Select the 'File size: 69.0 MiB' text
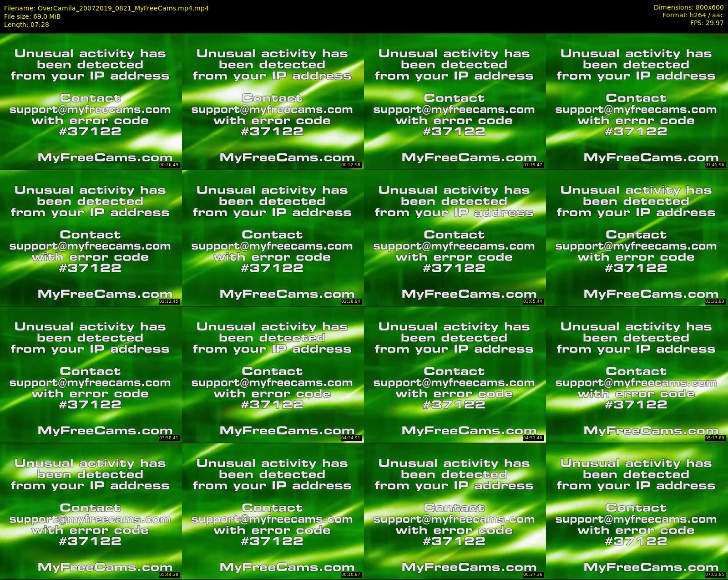Screen dimensions: 728x580 coord(32,16)
